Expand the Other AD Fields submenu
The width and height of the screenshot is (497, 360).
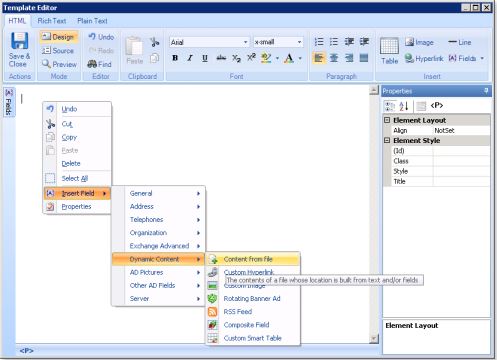click(158, 285)
